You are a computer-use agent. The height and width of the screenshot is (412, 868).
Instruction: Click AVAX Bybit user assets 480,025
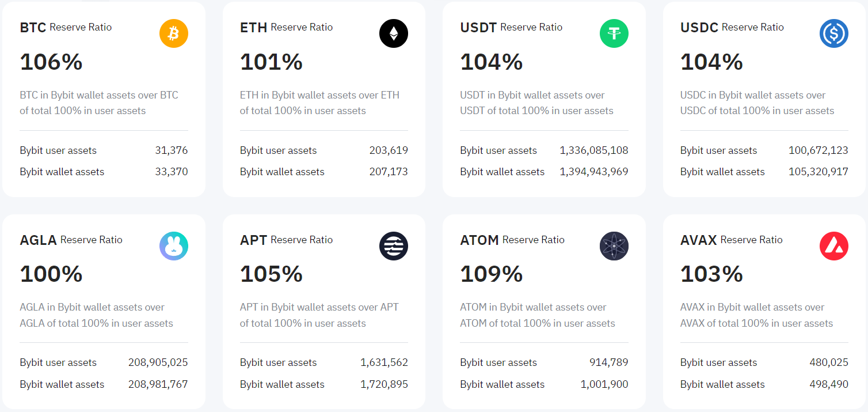pyautogui.click(x=829, y=362)
